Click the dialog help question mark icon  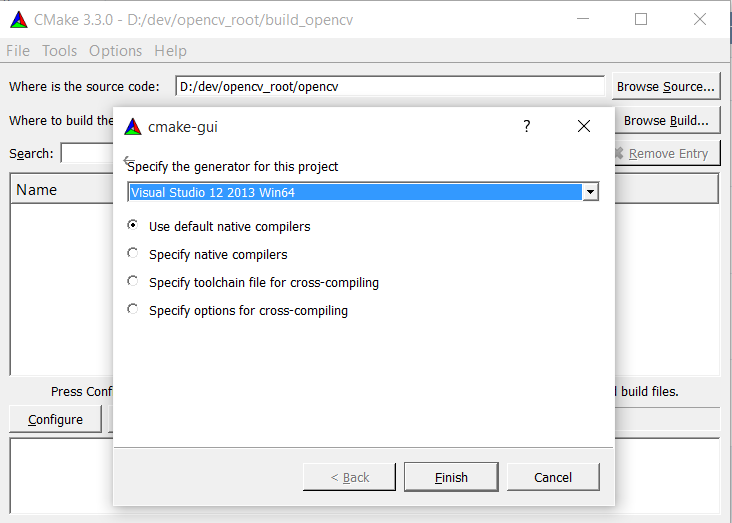pos(527,126)
